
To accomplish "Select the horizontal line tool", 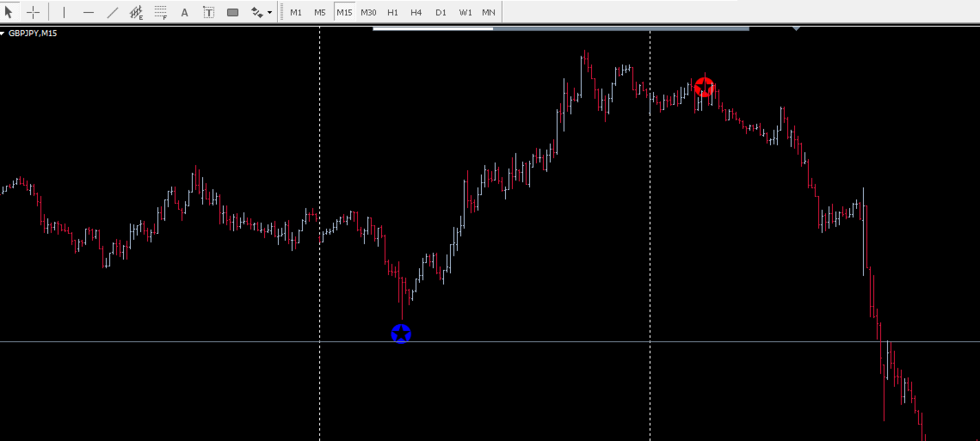I will pyautogui.click(x=89, y=12).
